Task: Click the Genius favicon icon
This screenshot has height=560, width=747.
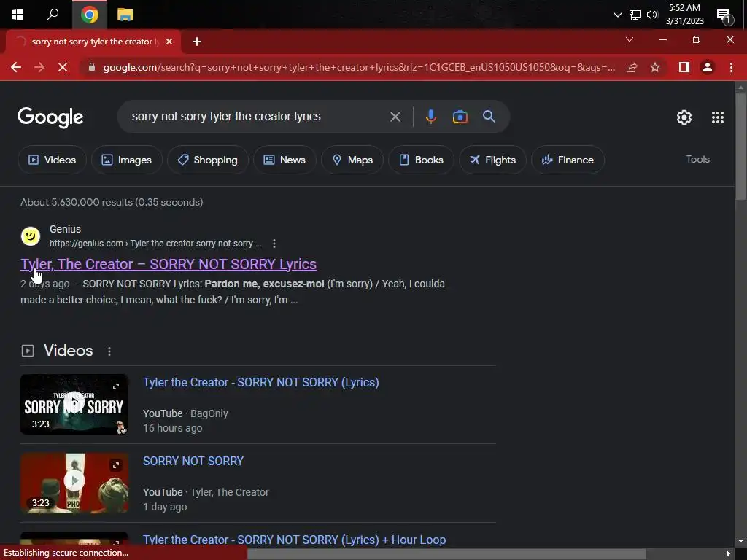Action: click(x=31, y=236)
